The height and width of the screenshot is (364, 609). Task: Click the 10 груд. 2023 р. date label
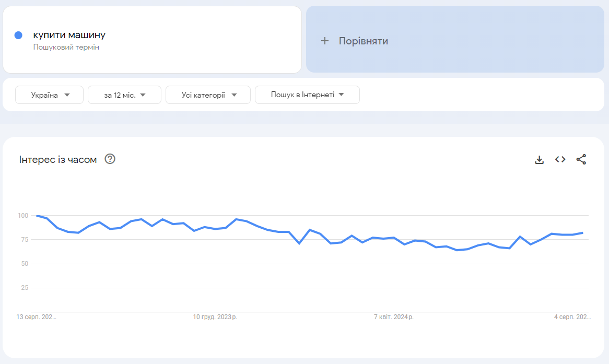coord(215,317)
